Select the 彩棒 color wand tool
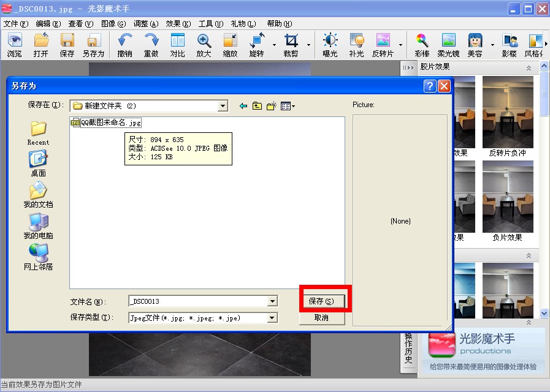 (x=422, y=45)
